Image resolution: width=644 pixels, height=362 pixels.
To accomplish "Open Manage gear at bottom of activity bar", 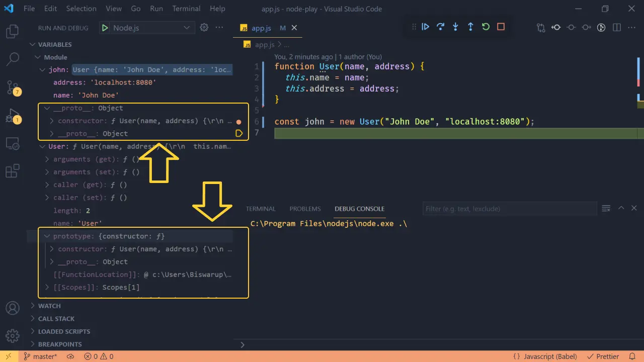I will (12, 335).
